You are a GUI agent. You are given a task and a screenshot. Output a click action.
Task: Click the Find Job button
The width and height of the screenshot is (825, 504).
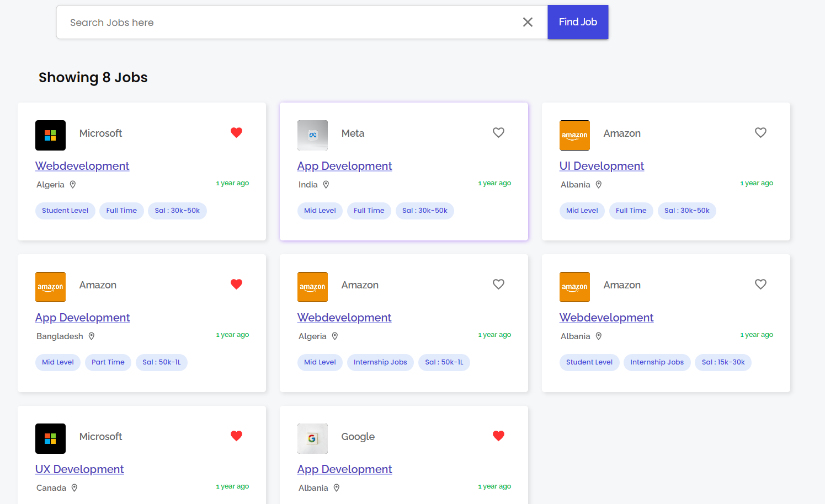tap(578, 22)
